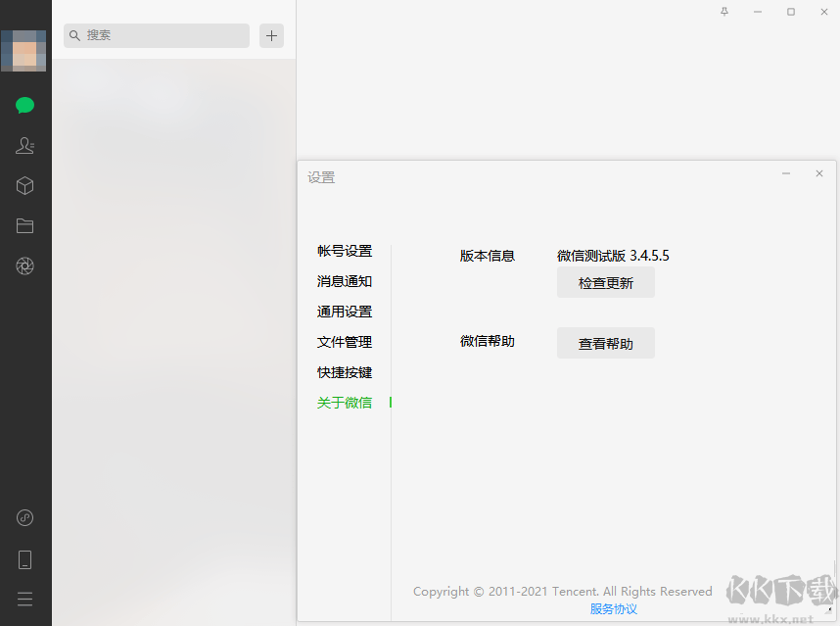This screenshot has width=840, height=626.
Task: Open the 文件管理 file management settings
Action: (x=344, y=342)
